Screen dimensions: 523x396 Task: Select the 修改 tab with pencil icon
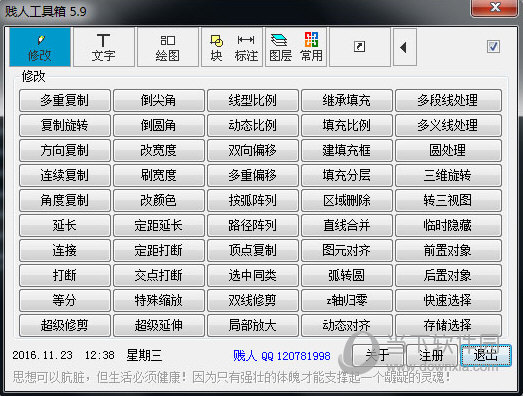pyautogui.click(x=40, y=47)
